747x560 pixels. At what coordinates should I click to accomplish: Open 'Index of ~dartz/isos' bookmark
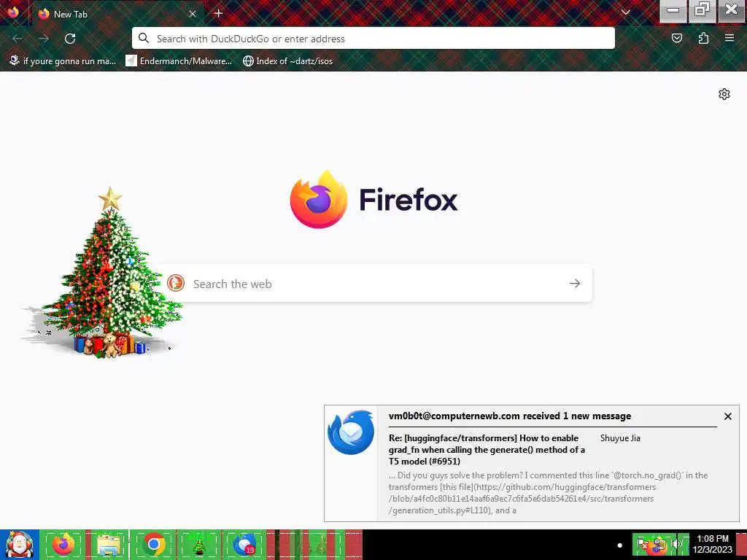coord(287,61)
